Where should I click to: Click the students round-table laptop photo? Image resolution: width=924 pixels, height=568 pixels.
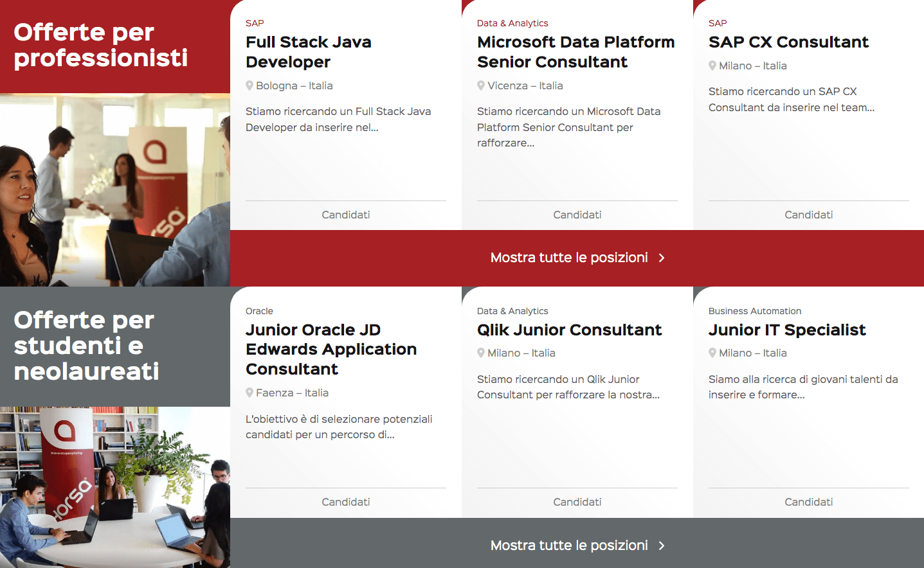click(115, 487)
